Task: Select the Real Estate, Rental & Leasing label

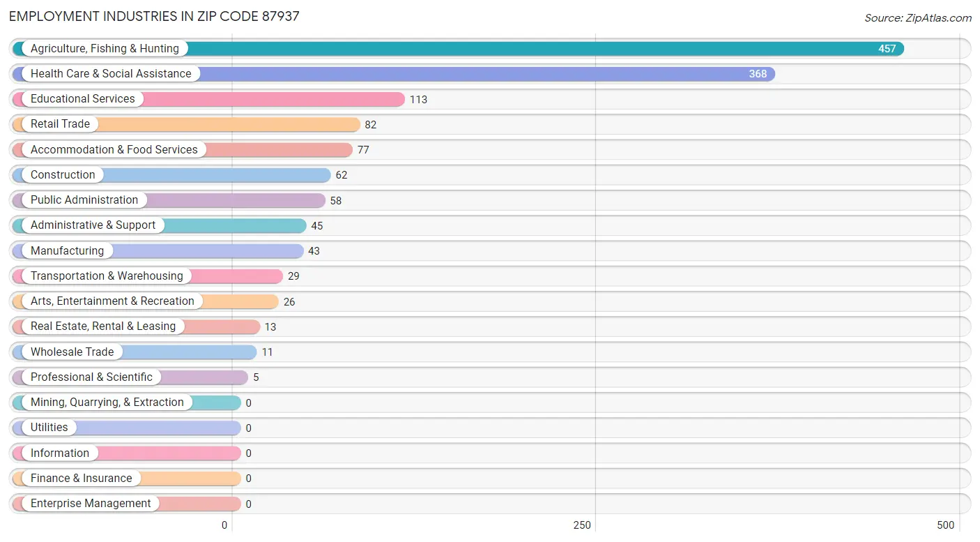Action: tap(103, 326)
